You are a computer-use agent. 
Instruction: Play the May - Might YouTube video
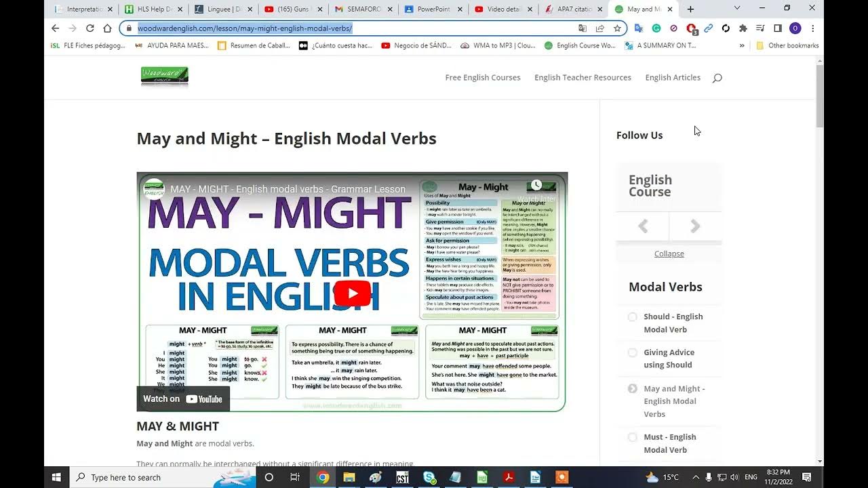point(353,293)
